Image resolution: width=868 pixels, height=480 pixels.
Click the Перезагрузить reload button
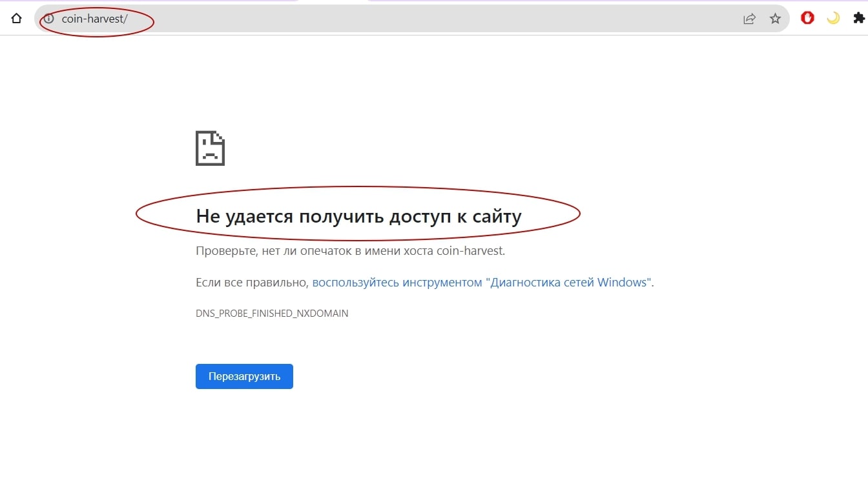pos(244,377)
